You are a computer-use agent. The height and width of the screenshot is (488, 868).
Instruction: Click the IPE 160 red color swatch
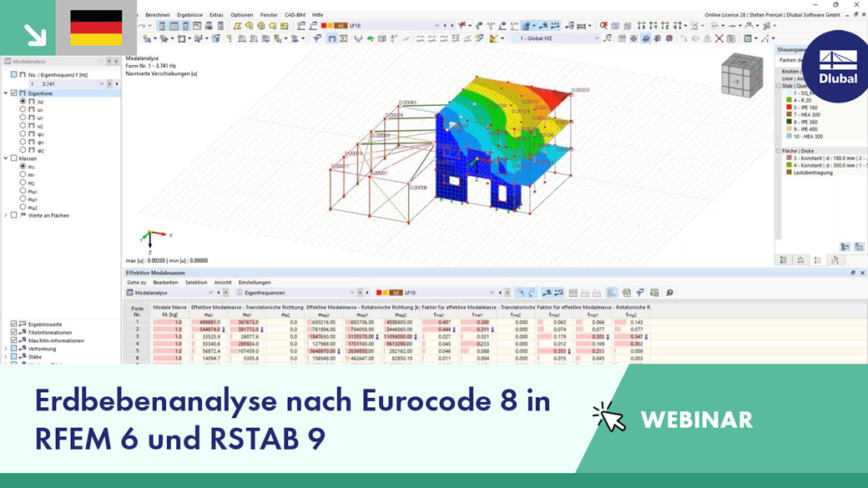(789, 108)
